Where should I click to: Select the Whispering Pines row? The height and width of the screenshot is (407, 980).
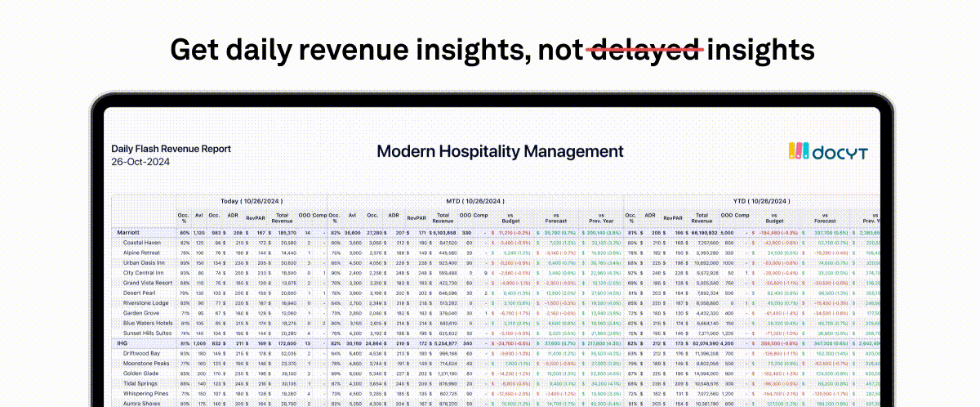point(496,392)
